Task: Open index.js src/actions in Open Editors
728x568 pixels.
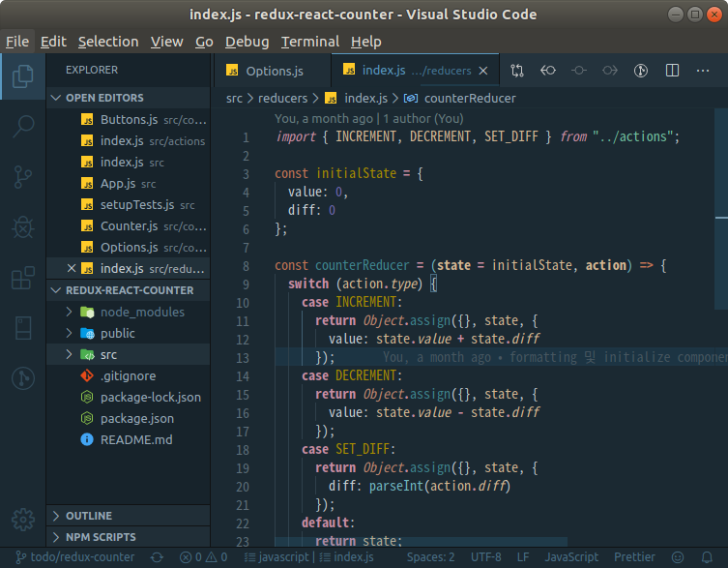Action: click(129, 141)
